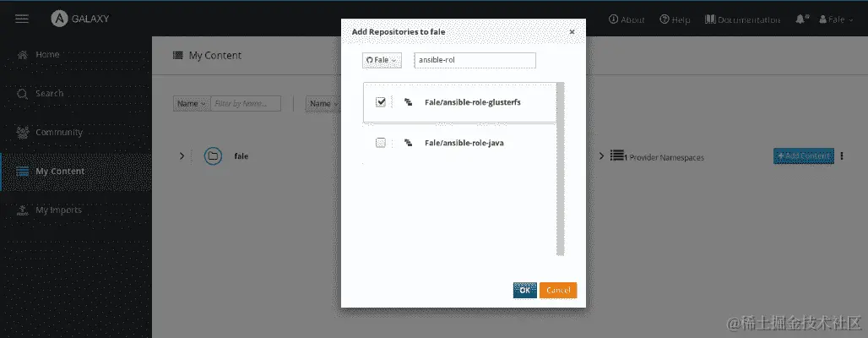The image size is (868, 338).
Task: Confirm with the OK button
Action: click(525, 290)
